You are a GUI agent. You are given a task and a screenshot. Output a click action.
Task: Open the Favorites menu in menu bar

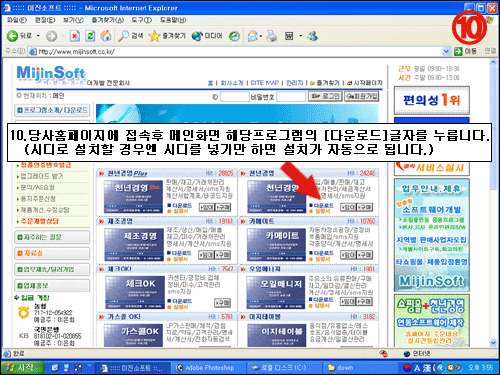[108, 20]
